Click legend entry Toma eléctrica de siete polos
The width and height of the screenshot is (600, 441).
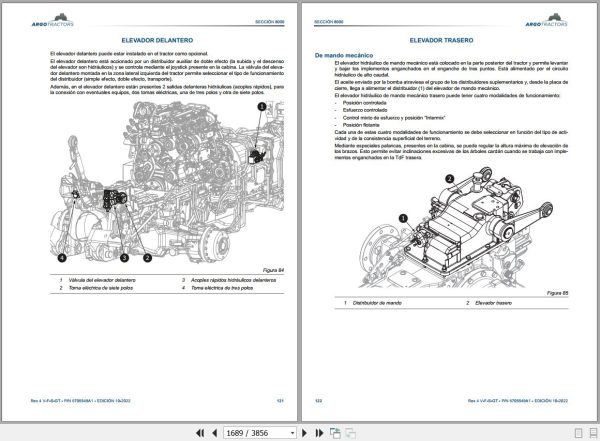pyautogui.click(x=101, y=288)
